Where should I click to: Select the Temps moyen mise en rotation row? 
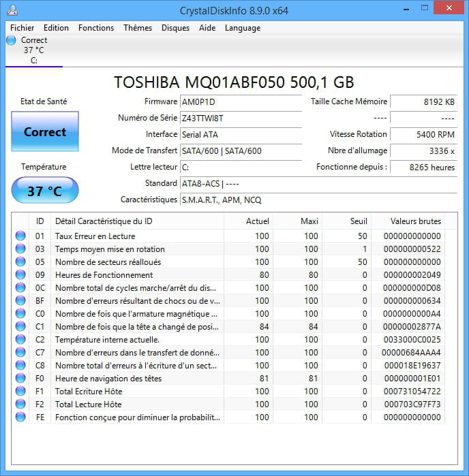click(228, 249)
